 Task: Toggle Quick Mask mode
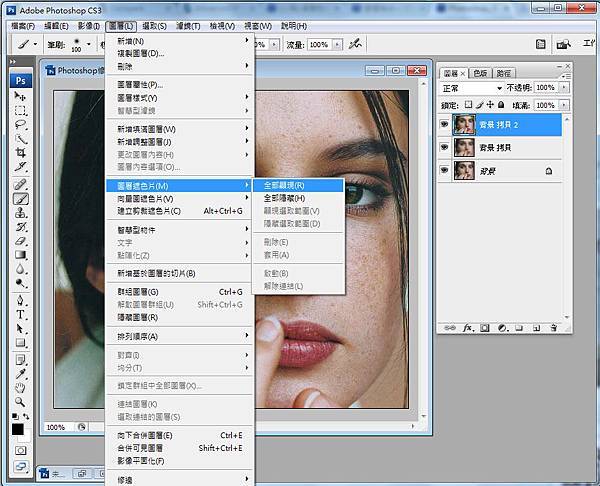tap(21, 450)
